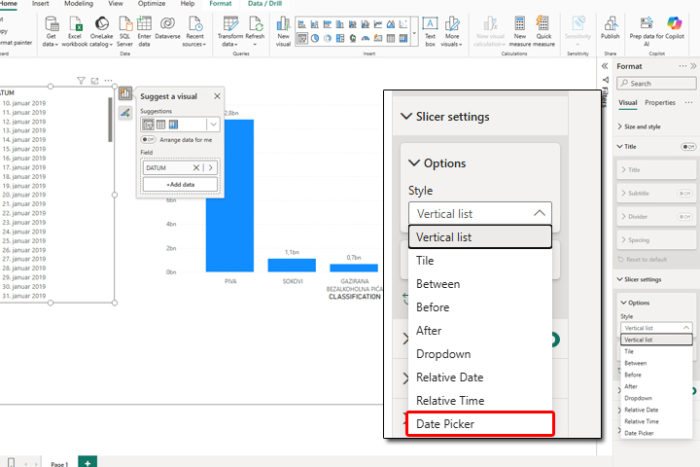
Task: Choose Date Picker in Format pane list
Action: [x=656, y=433]
